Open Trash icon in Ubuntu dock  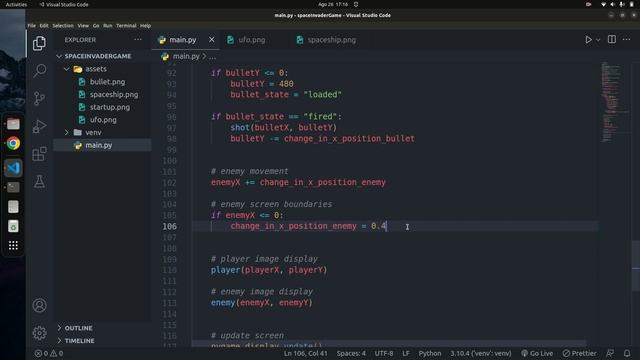13,226
